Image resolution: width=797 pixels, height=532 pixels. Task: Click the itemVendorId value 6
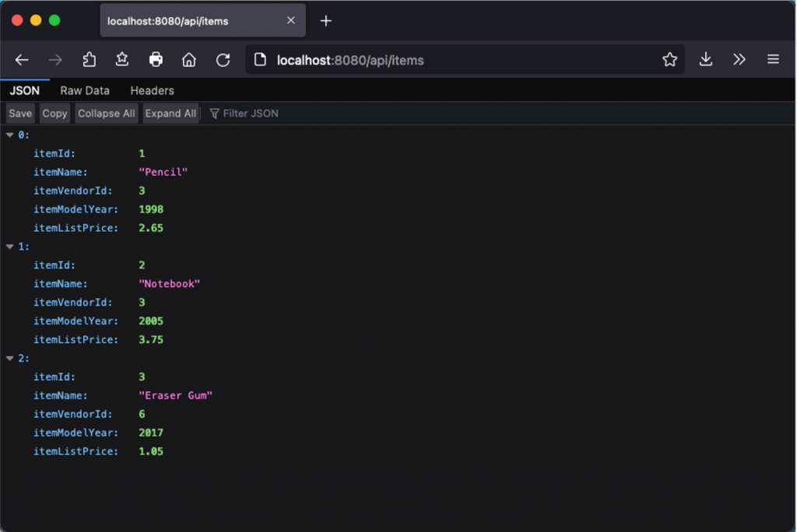coord(142,414)
